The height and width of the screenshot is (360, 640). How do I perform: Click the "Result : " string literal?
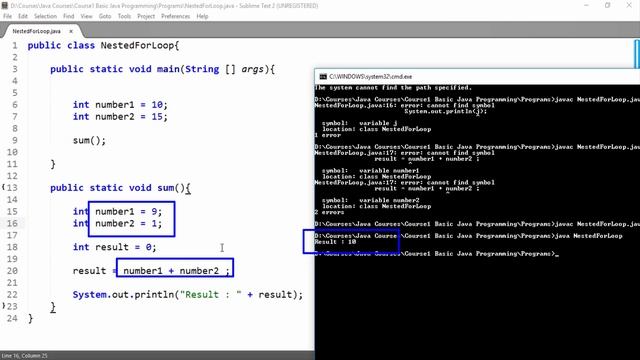[x=211, y=294]
